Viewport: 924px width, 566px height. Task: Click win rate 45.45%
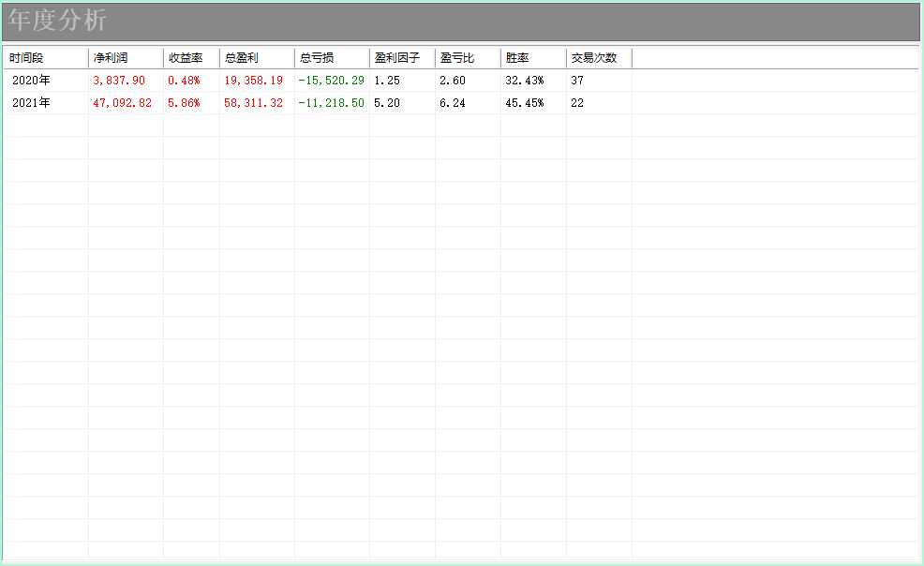[525, 102]
